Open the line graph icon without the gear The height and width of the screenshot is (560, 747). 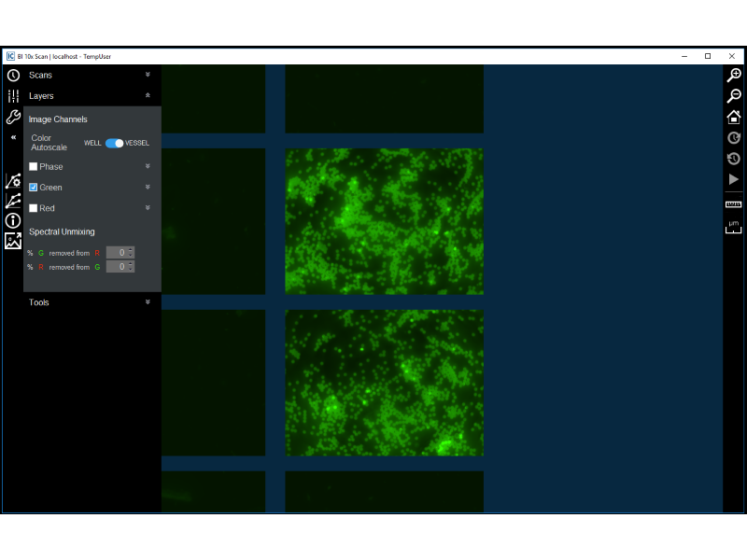pos(13,201)
